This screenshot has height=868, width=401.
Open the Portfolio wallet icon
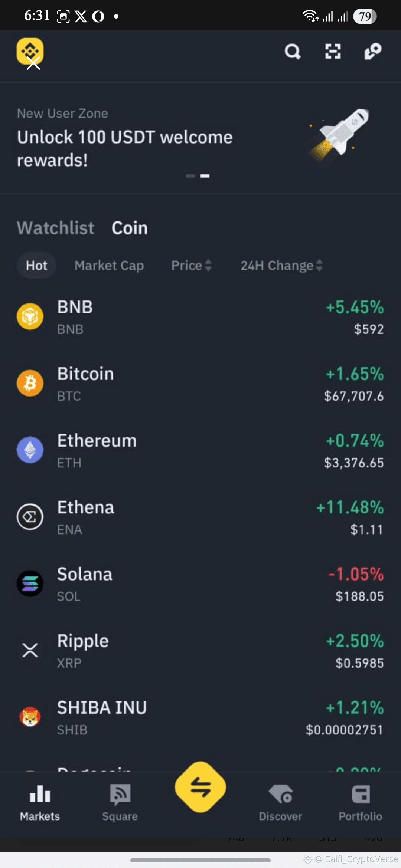point(361,795)
